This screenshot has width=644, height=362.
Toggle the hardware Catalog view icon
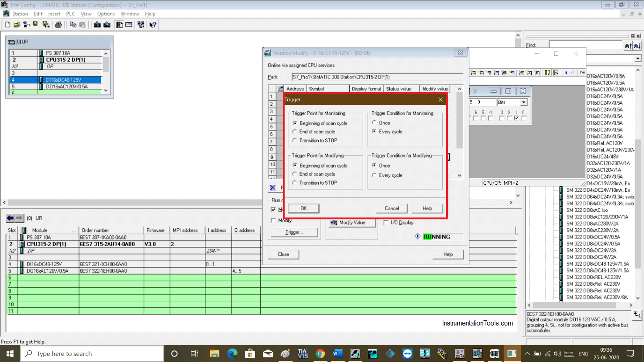click(x=119, y=24)
